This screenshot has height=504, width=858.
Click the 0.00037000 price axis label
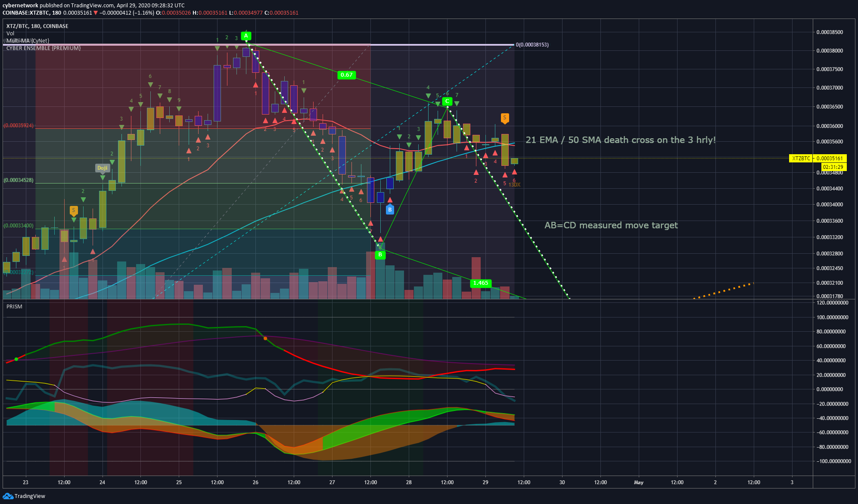coord(830,88)
